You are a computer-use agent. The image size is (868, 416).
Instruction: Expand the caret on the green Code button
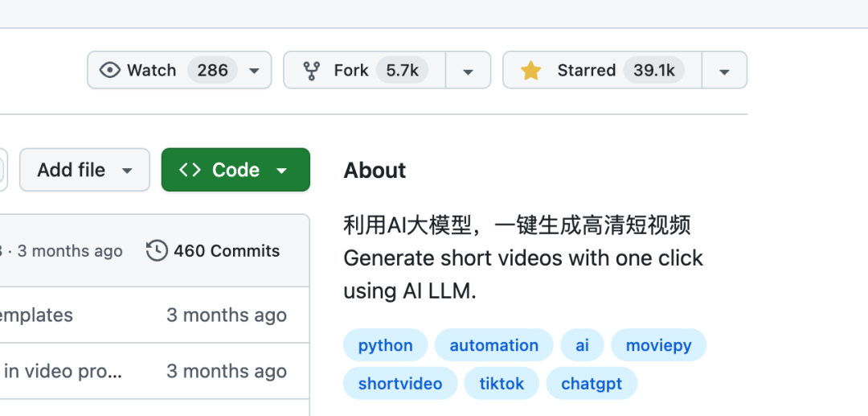tap(281, 171)
